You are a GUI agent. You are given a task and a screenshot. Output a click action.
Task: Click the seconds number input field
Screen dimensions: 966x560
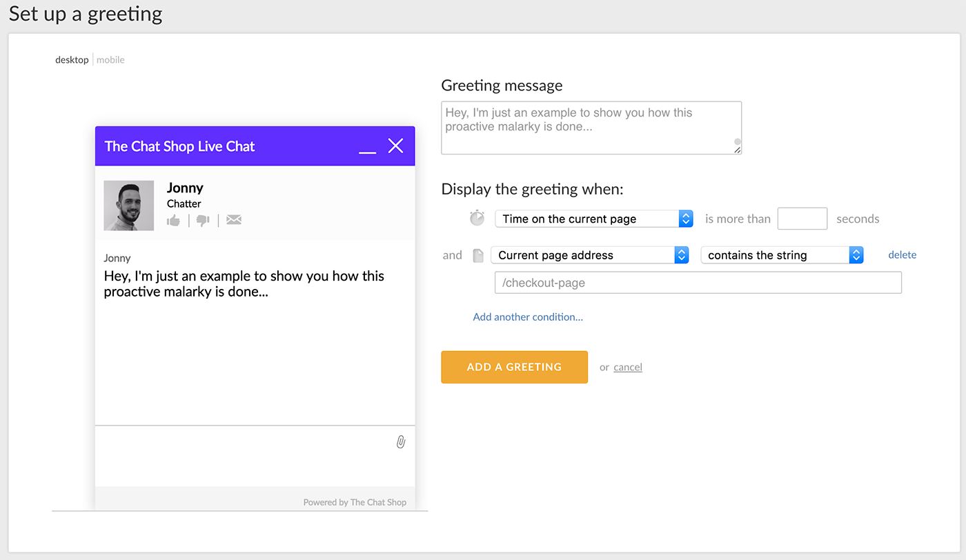click(x=802, y=219)
